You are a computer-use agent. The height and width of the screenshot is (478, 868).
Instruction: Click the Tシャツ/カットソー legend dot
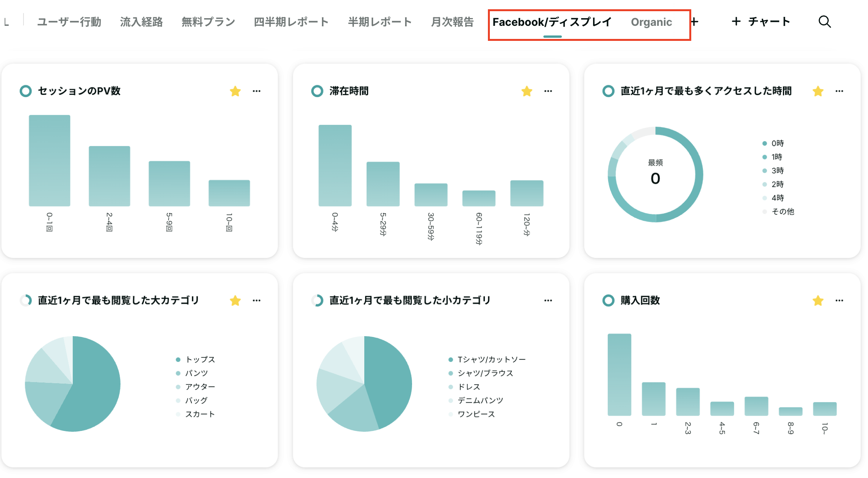tap(451, 360)
